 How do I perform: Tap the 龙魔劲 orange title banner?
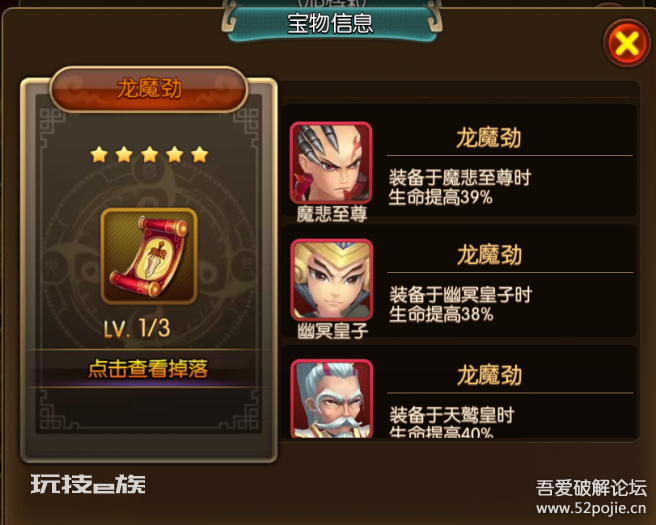click(149, 89)
